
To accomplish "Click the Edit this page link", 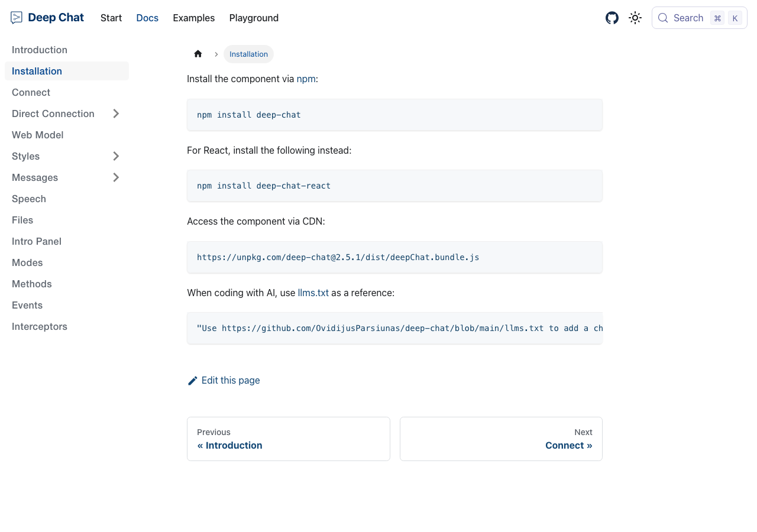I will tap(224, 381).
